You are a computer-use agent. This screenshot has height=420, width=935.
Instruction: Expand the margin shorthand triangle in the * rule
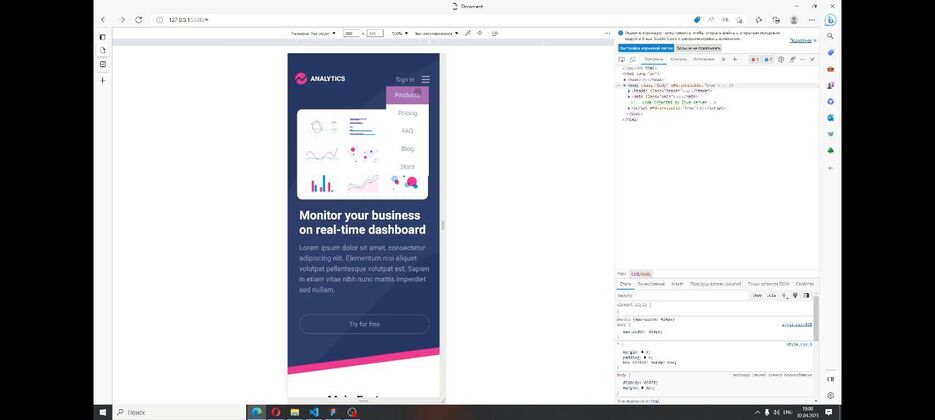(x=642, y=352)
